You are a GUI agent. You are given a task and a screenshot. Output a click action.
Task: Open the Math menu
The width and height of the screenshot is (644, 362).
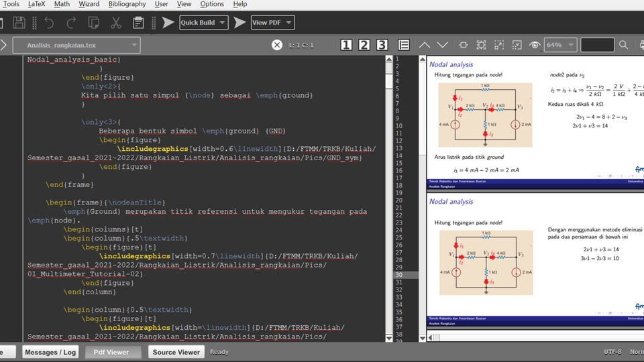tap(62, 4)
